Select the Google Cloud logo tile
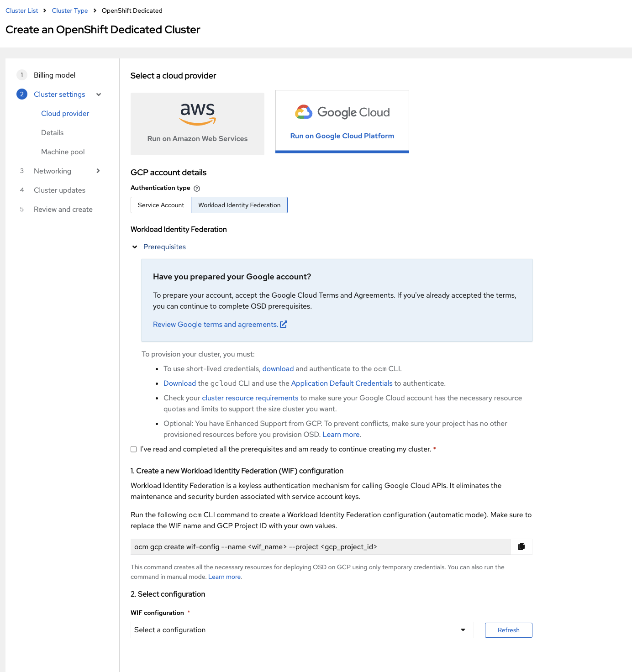 (342, 121)
